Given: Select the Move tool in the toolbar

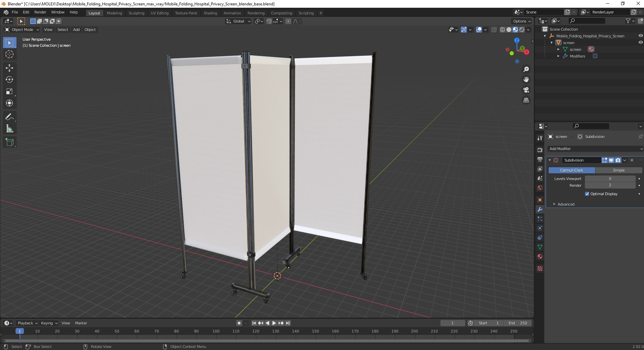Looking at the screenshot, I should click(9, 68).
